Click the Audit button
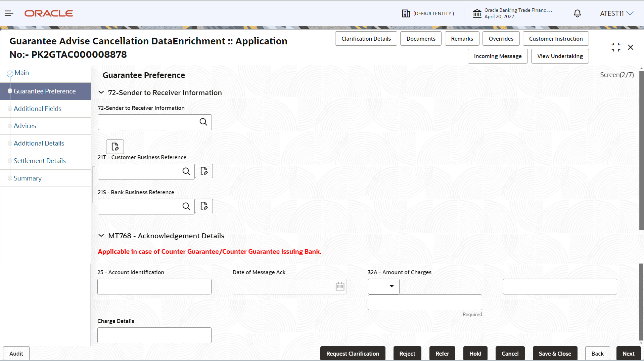 coord(16,354)
